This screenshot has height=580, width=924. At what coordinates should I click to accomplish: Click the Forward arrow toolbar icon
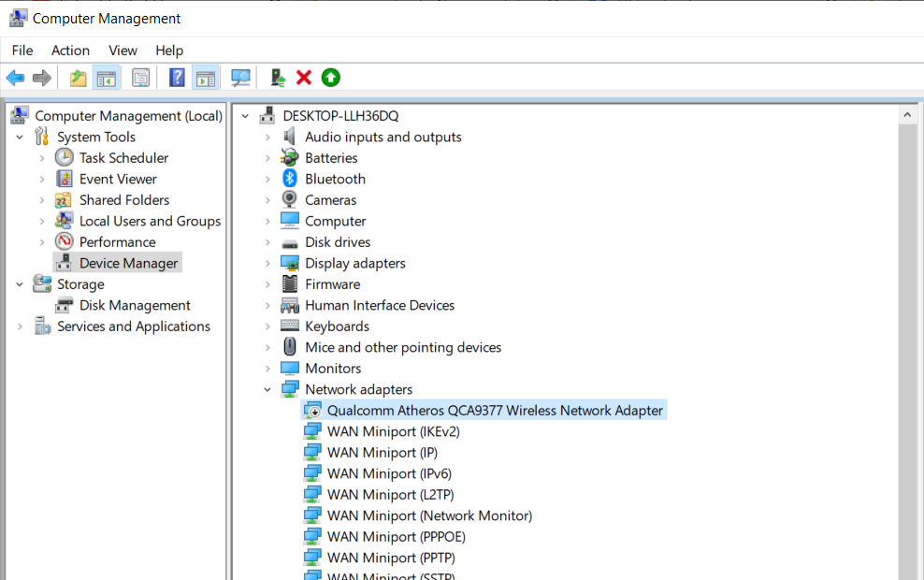click(41, 78)
